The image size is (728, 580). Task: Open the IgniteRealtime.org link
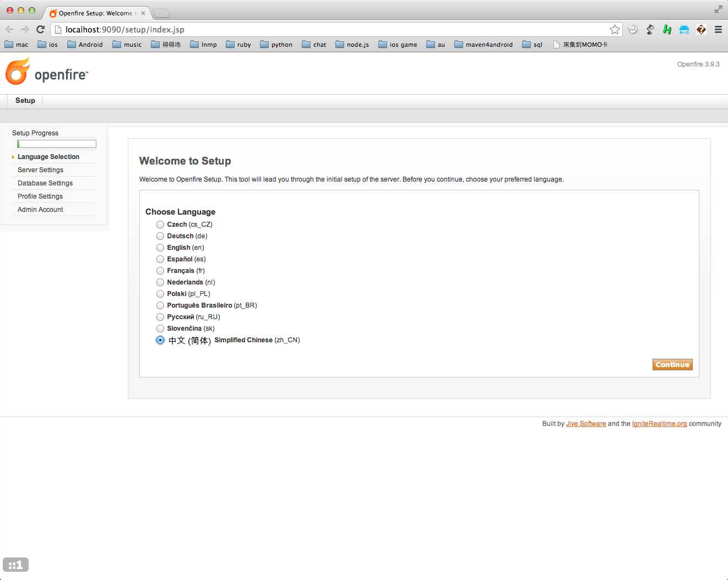[660, 424]
